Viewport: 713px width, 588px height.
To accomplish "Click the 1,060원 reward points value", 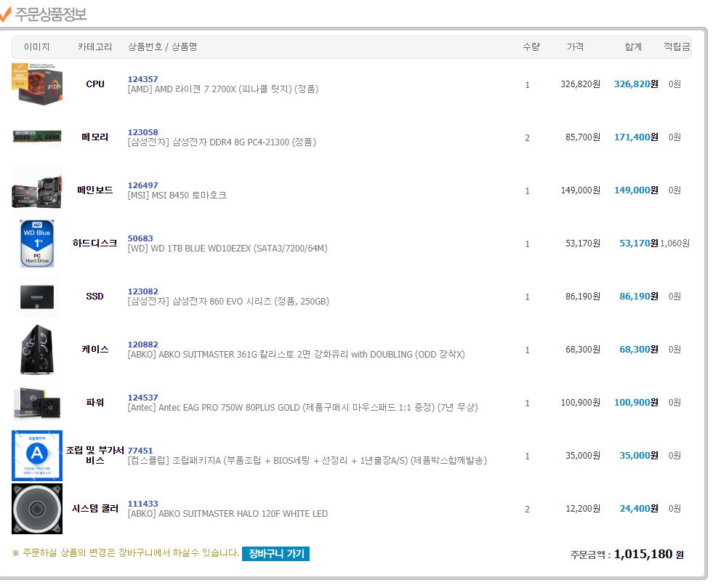I will (674, 243).
